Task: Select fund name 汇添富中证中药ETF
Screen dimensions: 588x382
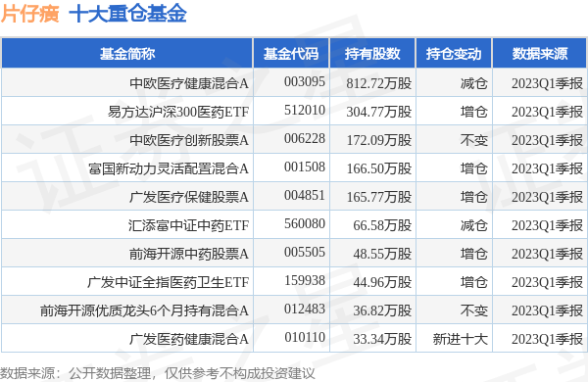Action: click(188, 225)
